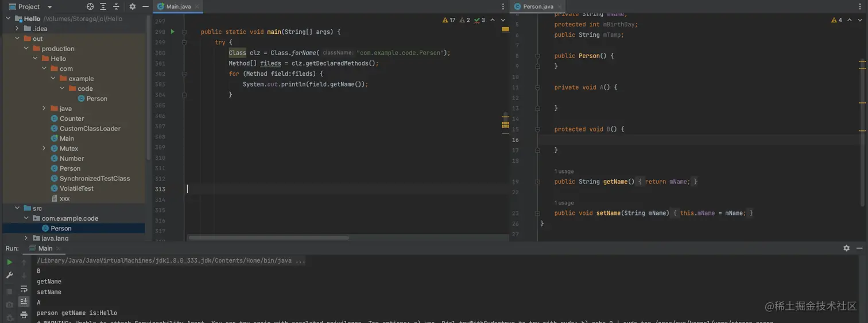Click the print icon in Run console
Screen dimensions: 868x323
click(24, 315)
